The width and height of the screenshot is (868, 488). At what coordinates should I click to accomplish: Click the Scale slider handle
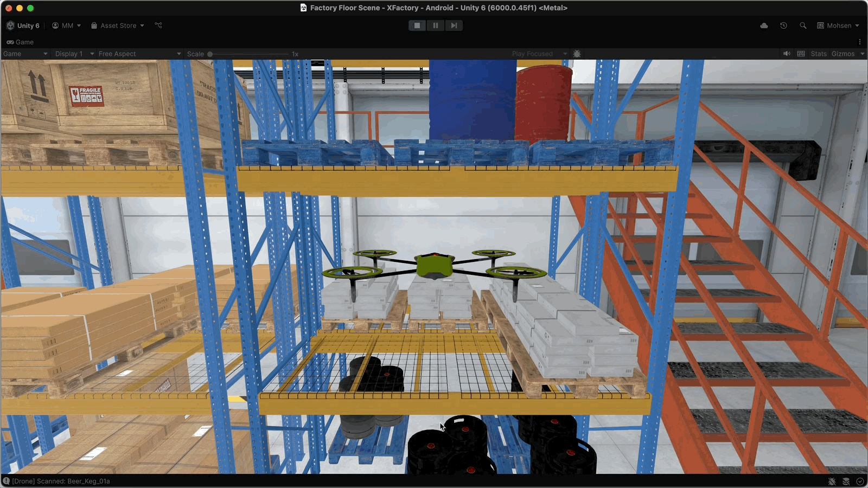point(210,54)
